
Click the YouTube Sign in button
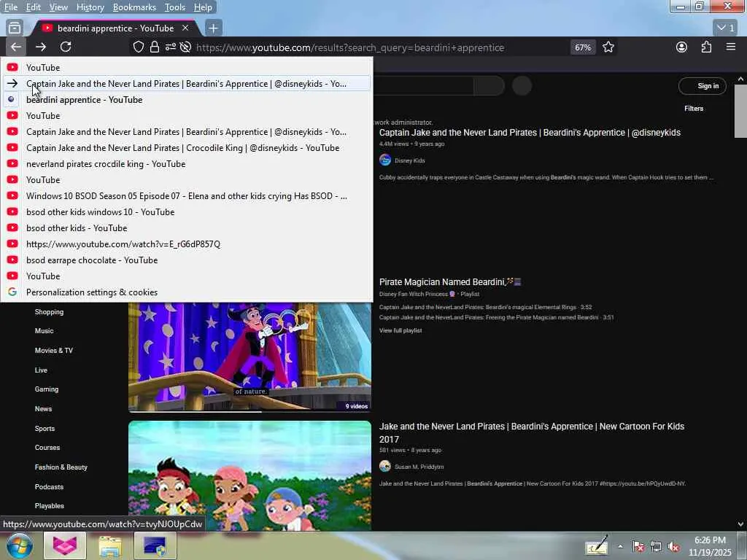[703, 86]
